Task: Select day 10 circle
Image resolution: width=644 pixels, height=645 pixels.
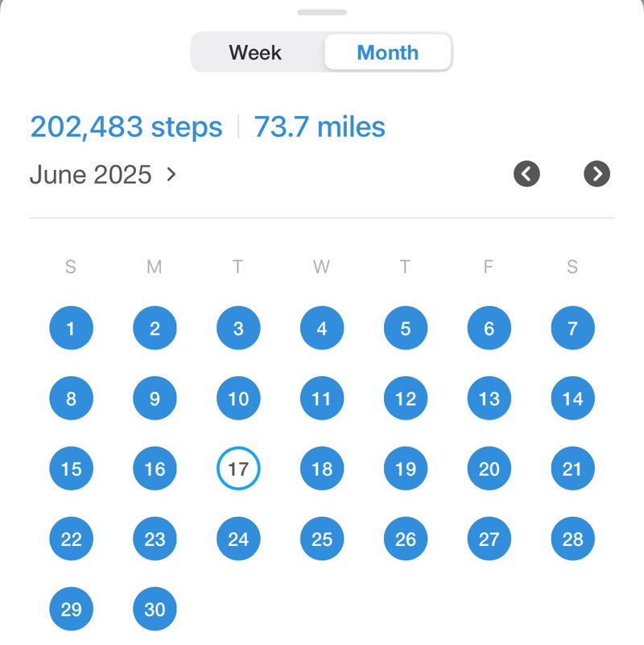Action: (238, 399)
